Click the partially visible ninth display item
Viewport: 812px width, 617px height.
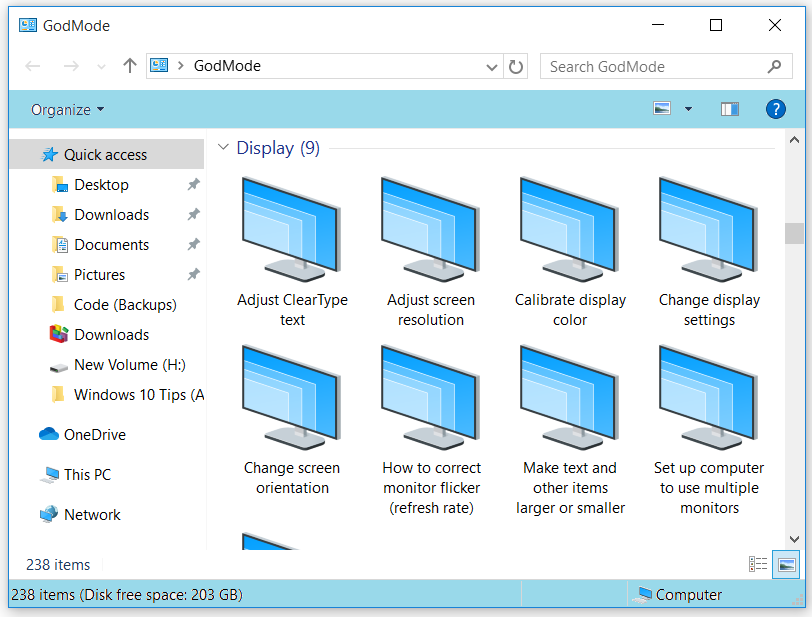tap(270, 541)
